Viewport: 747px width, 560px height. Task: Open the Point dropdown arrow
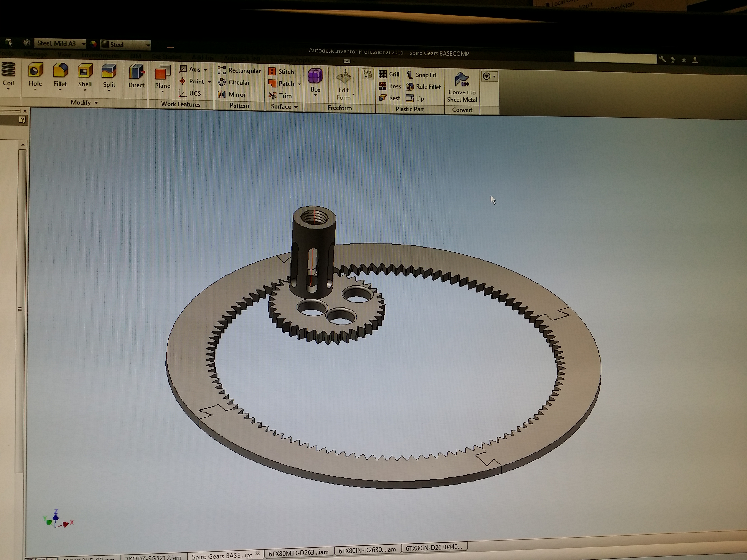point(209,82)
